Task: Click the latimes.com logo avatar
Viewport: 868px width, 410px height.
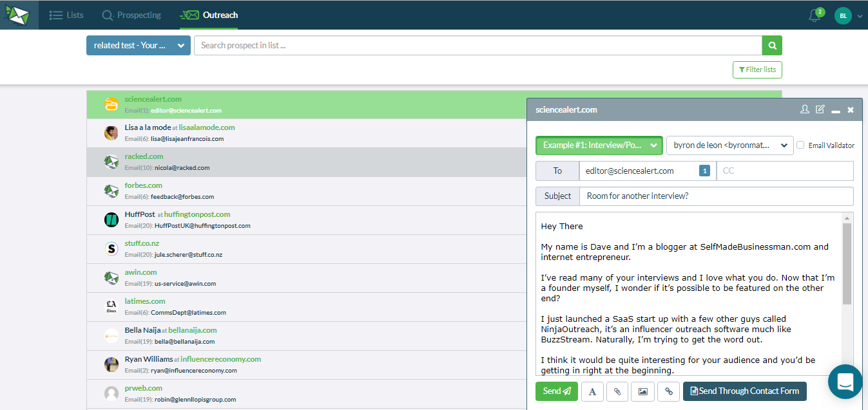Action: [111, 306]
